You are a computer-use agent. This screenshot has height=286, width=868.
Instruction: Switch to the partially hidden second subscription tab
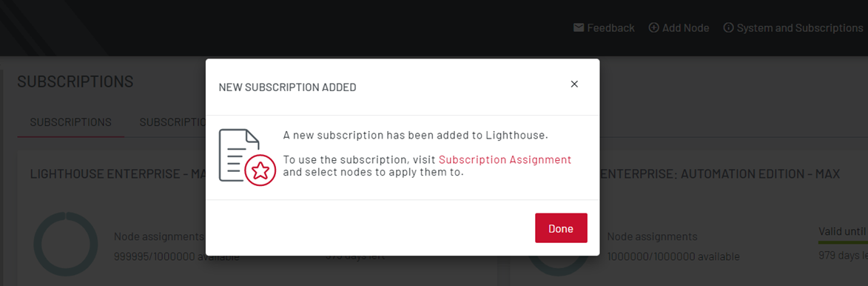coord(172,122)
